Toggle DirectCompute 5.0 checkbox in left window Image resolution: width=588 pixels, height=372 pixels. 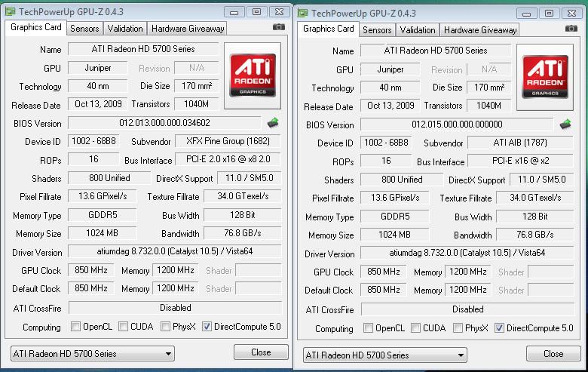pyautogui.click(x=207, y=327)
